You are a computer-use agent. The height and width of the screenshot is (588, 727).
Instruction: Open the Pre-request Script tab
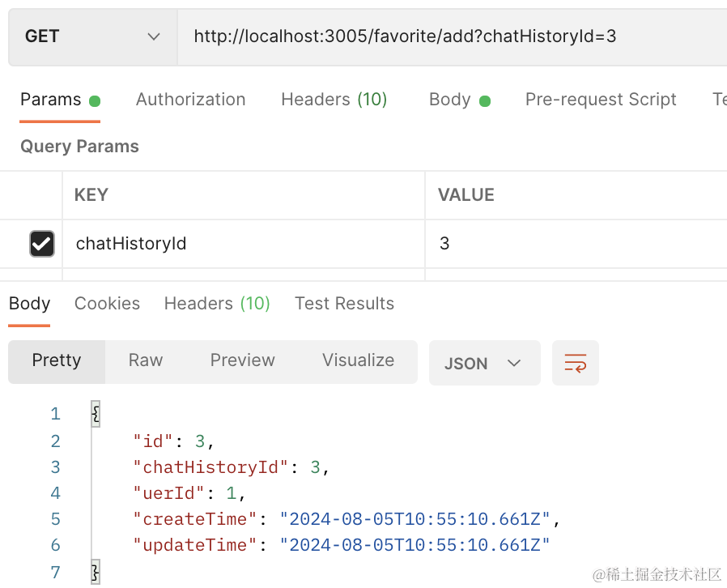pos(600,100)
